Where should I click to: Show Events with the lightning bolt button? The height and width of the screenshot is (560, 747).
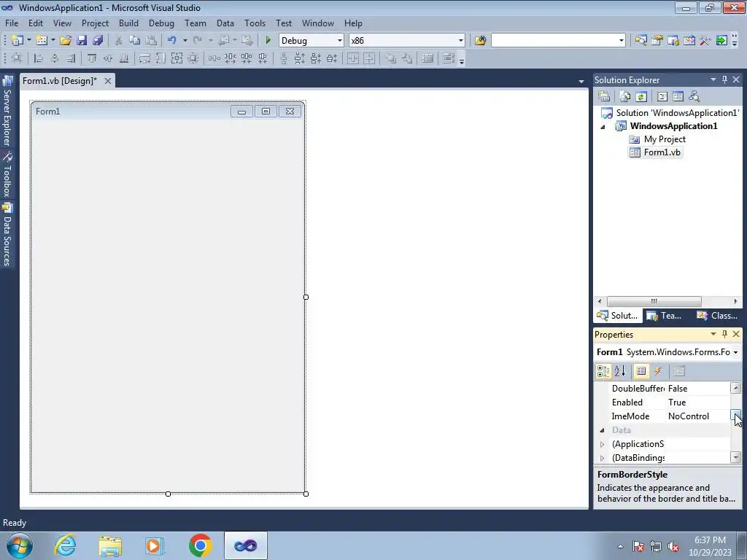[x=657, y=371]
